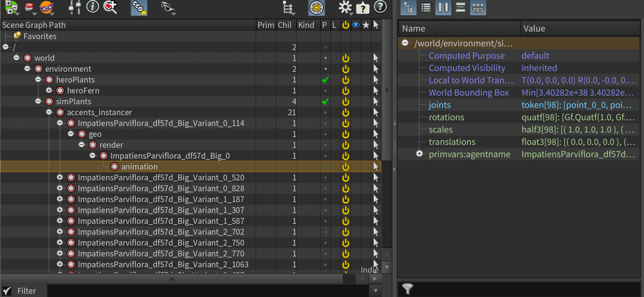
Task: Click the purple mask icon
Action: (46, 7)
